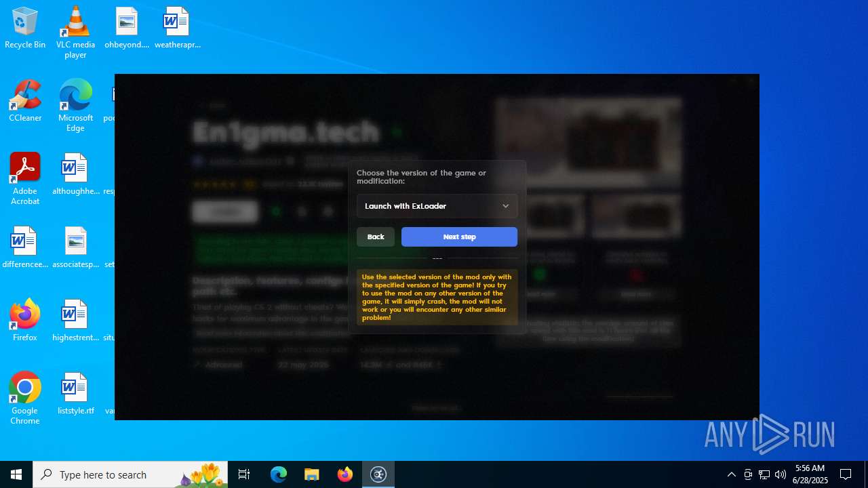Select the differencee Word document on desktop

click(25, 247)
